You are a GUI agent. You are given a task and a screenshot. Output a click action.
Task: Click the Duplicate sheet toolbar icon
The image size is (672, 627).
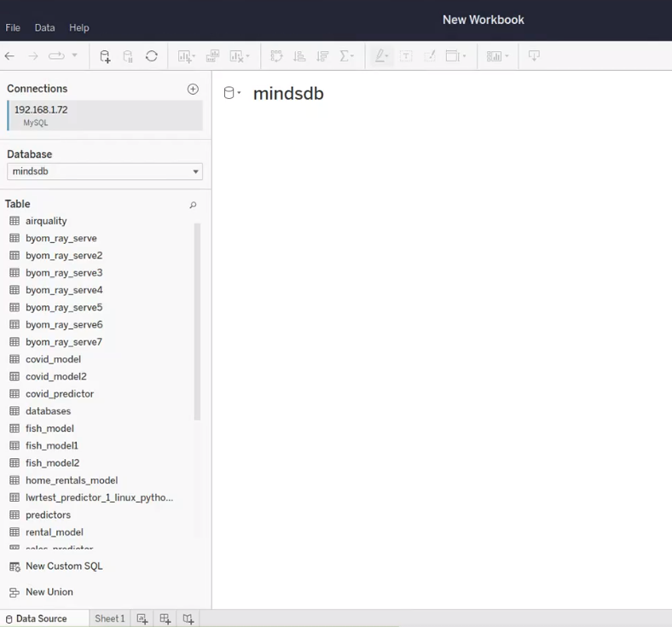[212, 56]
